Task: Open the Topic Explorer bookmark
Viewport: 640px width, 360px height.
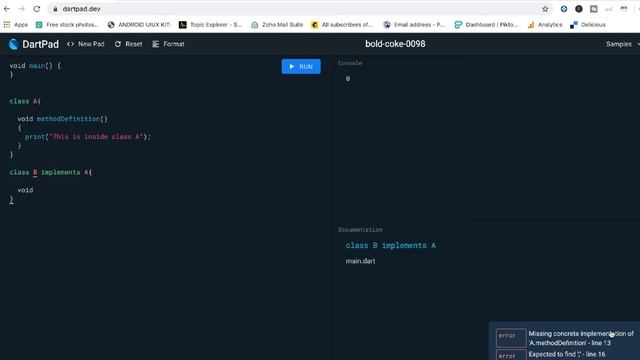Action: (211, 24)
